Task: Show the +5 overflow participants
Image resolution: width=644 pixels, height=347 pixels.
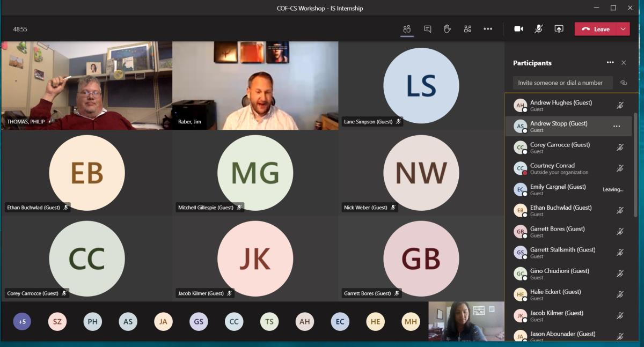Action: tap(22, 322)
